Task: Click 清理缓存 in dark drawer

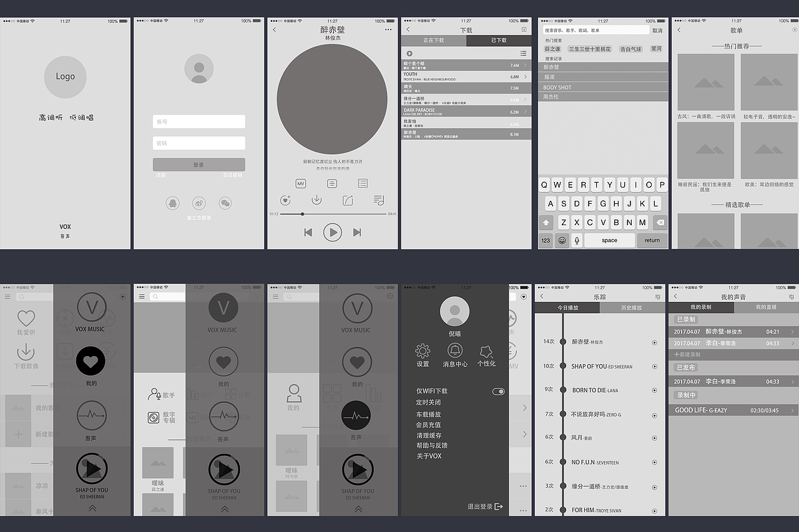Action: 429,435
